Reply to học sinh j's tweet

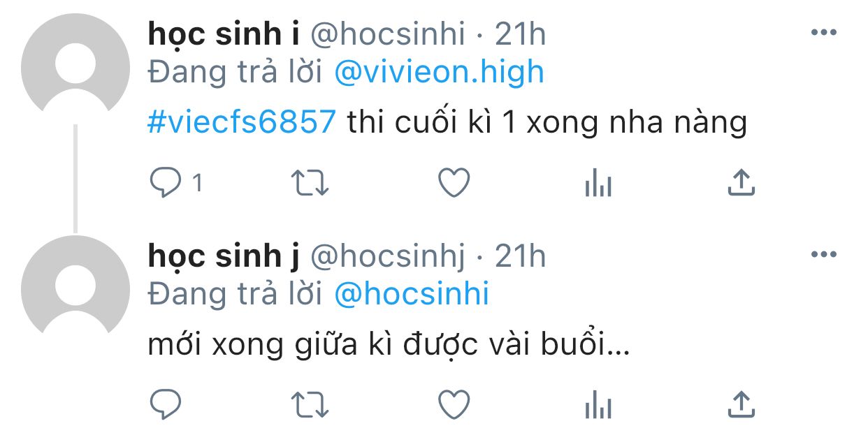pyautogui.click(x=166, y=404)
